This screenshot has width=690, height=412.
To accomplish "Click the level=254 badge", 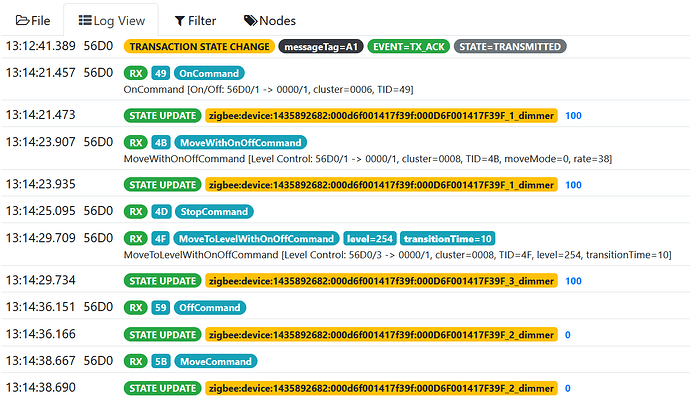I will tap(370, 239).
